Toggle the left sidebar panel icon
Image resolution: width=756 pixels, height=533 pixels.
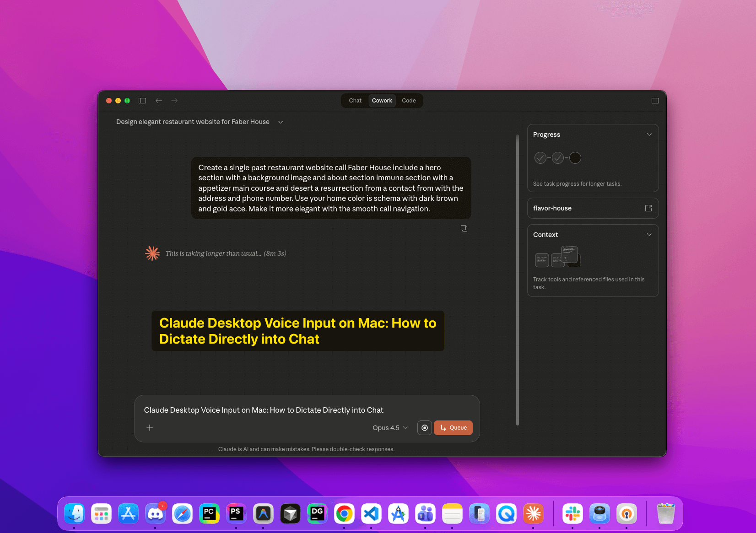[x=142, y=101]
